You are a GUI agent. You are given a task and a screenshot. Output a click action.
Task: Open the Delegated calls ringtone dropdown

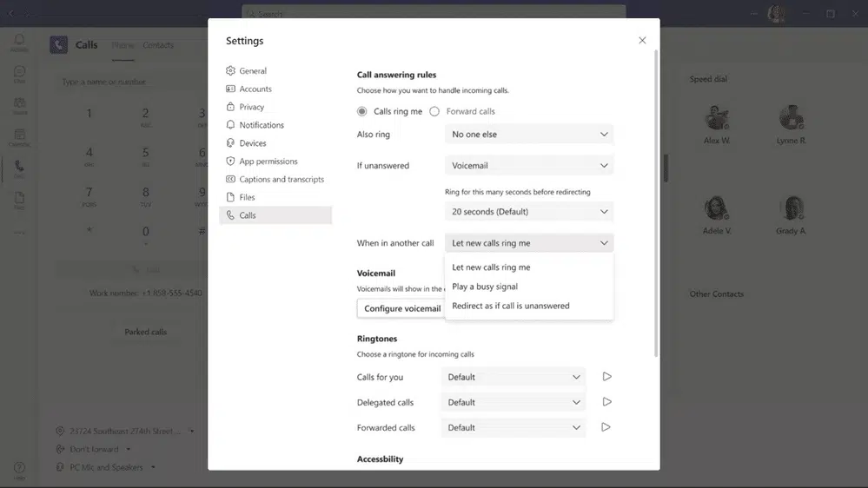pos(514,403)
